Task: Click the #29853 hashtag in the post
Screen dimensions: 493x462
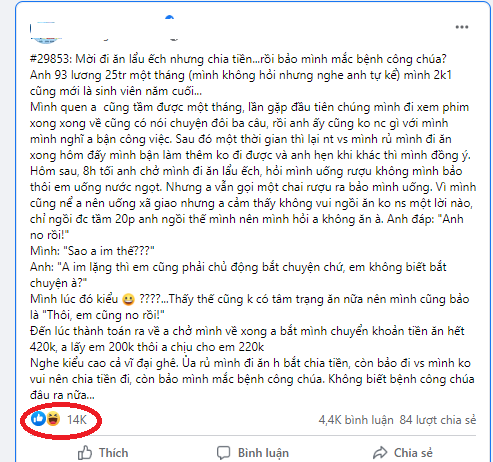Action: (x=50, y=59)
